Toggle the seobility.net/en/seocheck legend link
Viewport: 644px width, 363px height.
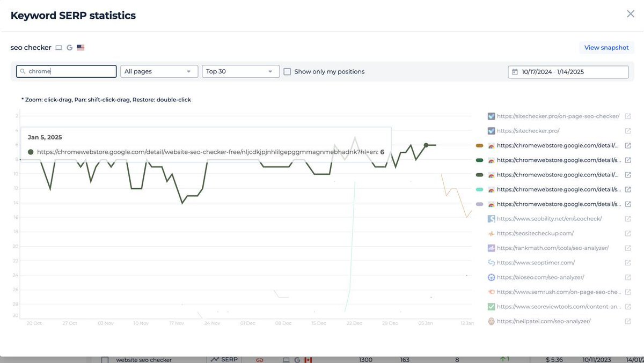(549, 219)
